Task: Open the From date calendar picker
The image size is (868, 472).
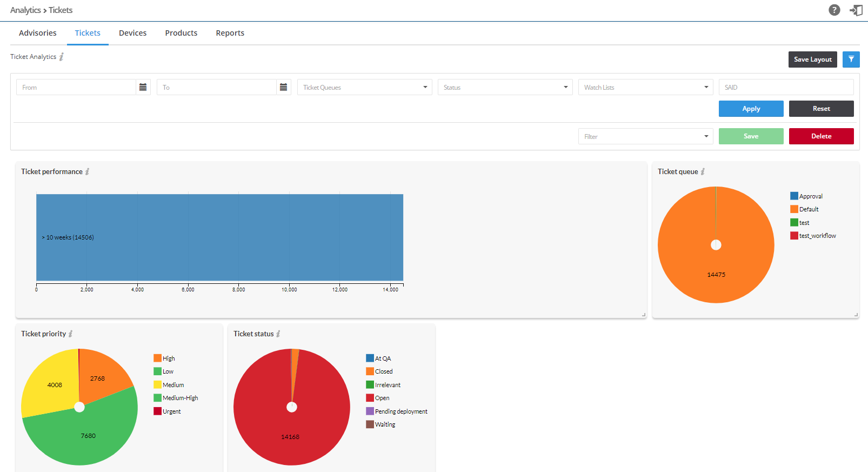Action: pyautogui.click(x=143, y=87)
